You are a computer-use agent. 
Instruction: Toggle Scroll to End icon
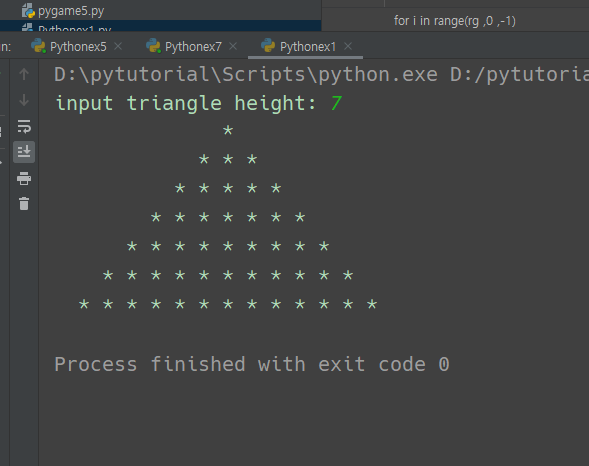click(x=24, y=152)
